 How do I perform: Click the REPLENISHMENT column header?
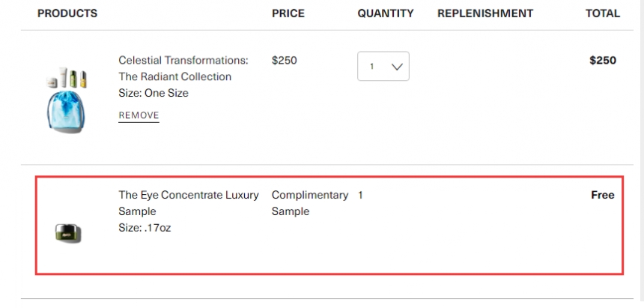485,13
